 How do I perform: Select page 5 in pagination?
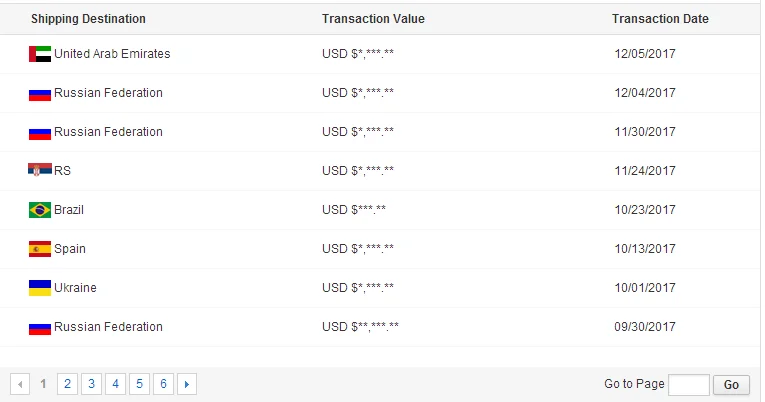tap(139, 384)
